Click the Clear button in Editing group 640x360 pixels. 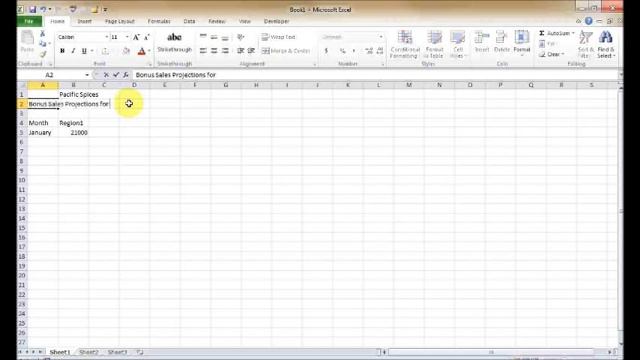click(551, 54)
